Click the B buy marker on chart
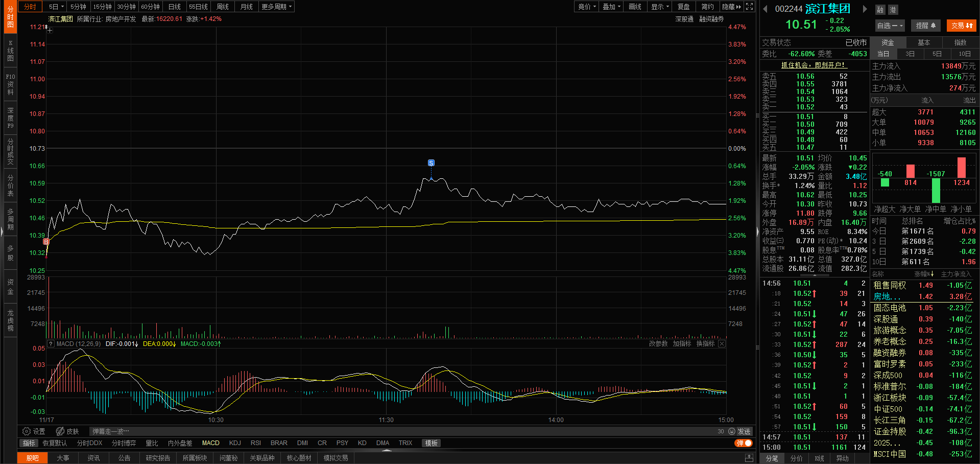 (46, 242)
